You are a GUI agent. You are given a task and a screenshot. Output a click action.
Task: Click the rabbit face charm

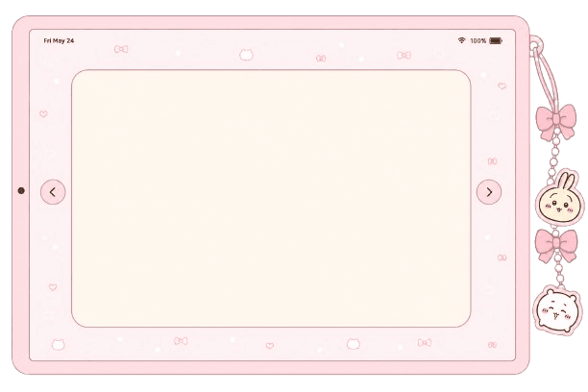[559, 199]
